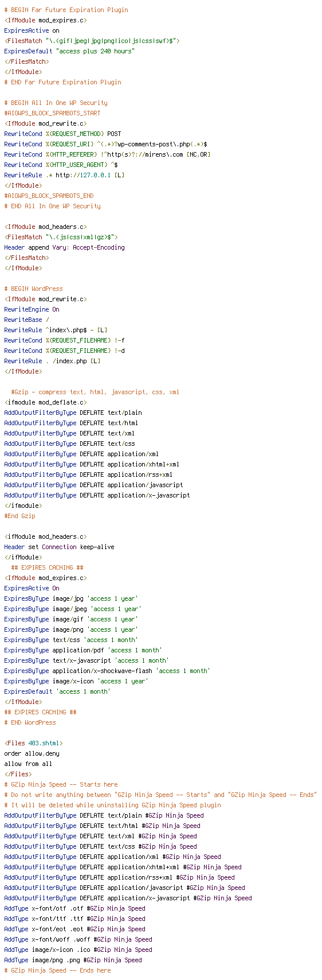Image resolution: width=322 pixels, height=980 pixels.
Task: Click the 'AddType x-font/woff .woff' line
Action: tap(78, 939)
